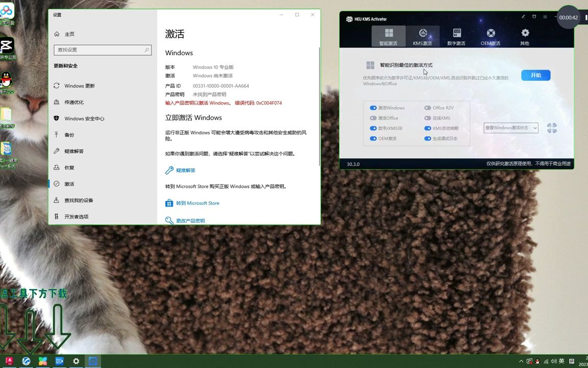Open 开发者选项 in Settings sidebar
The height and width of the screenshot is (368, 588).
[103, 216]
